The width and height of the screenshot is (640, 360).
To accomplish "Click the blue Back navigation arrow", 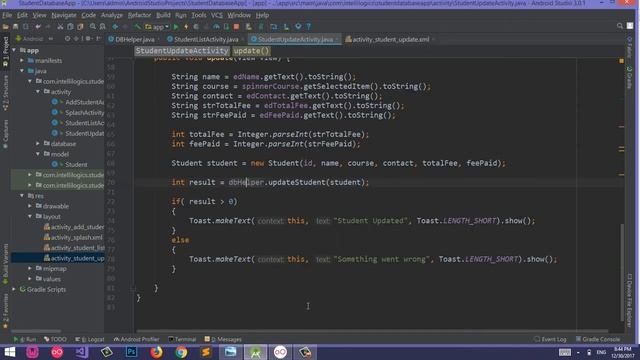I will point(115,27).
